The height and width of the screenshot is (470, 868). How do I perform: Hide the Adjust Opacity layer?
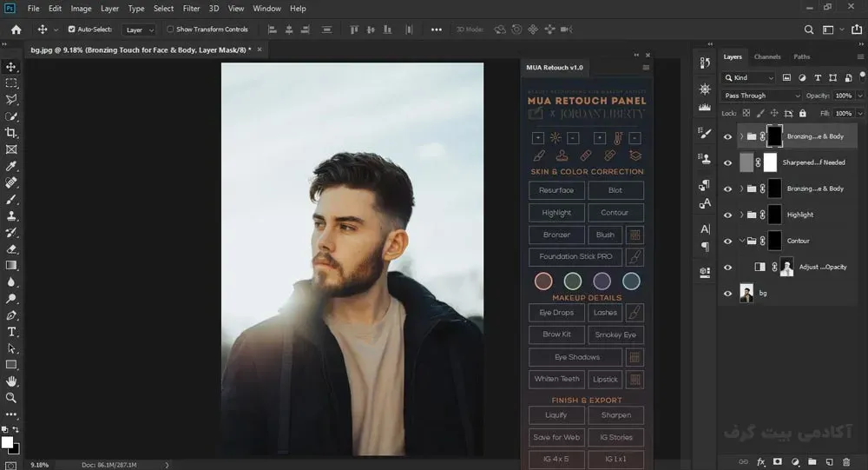pos(728,268)
